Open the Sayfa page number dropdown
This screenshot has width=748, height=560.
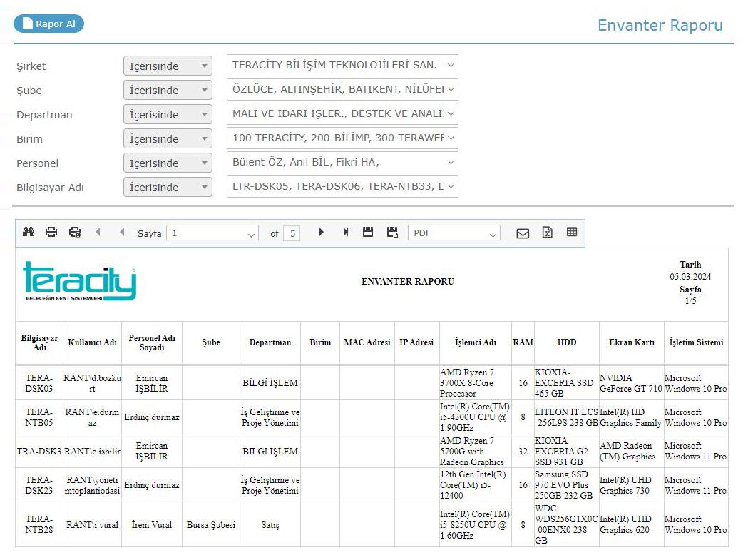pyautogui.click(x=212, y=233)
